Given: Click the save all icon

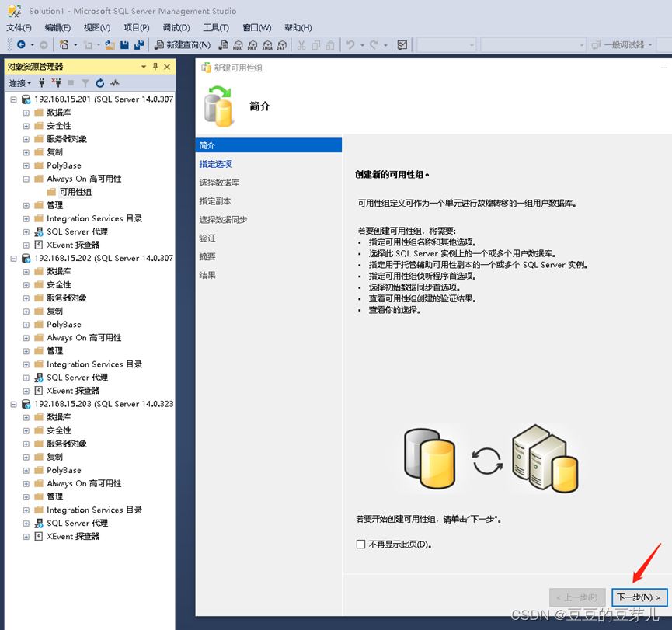Looking at the screenshot, I should 139,44.
